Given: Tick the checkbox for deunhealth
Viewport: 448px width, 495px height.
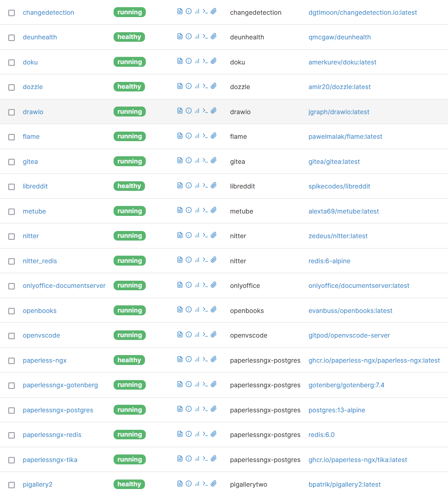Looking at the screenshot, I should [12, 37].
